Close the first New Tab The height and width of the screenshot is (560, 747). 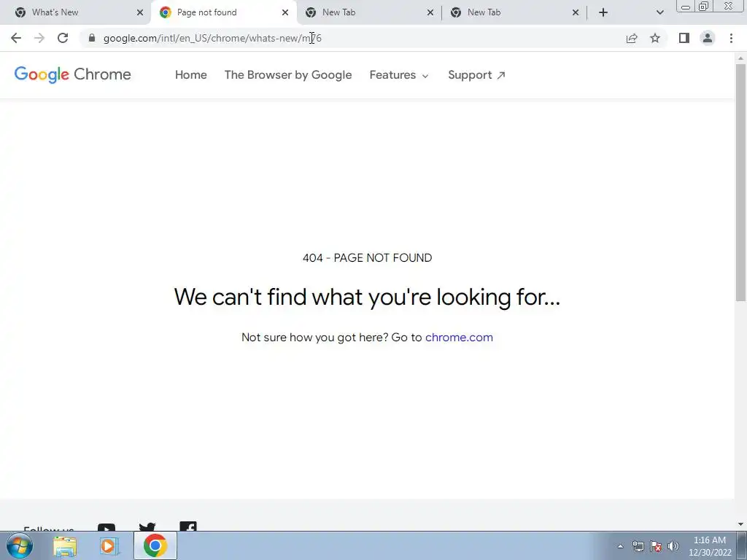coord(430,12)
